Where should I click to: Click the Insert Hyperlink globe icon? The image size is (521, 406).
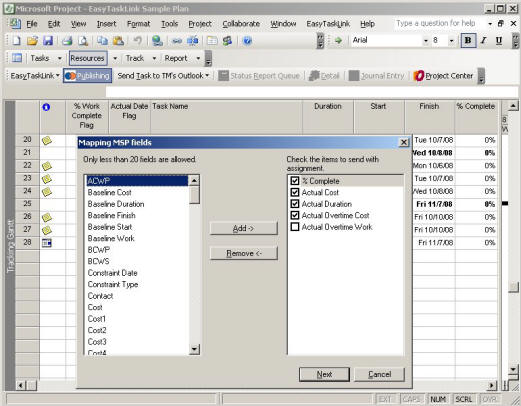pyautogui.click(x=157, y=41)
